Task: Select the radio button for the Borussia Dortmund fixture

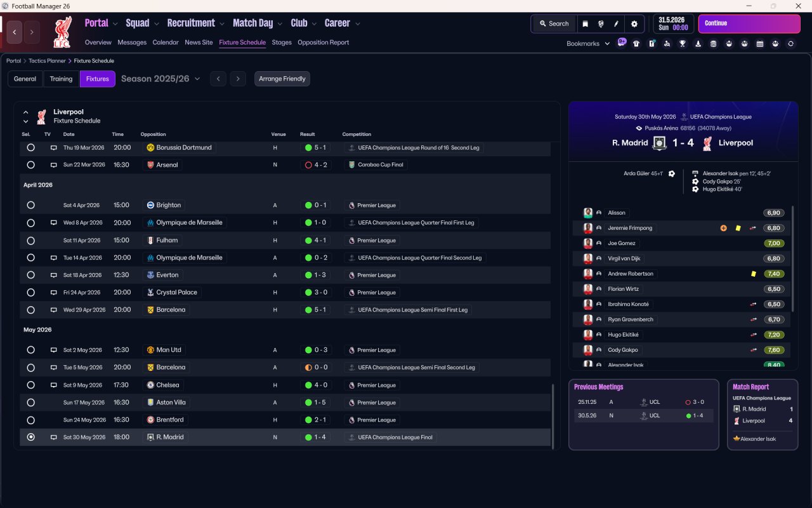Action: (30, 147)
